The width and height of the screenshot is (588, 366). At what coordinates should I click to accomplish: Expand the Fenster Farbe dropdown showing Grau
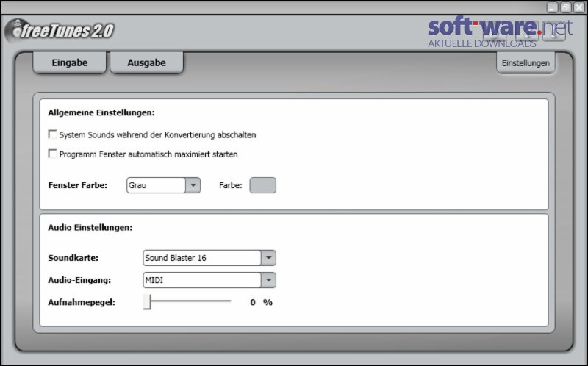coord(163,185)
